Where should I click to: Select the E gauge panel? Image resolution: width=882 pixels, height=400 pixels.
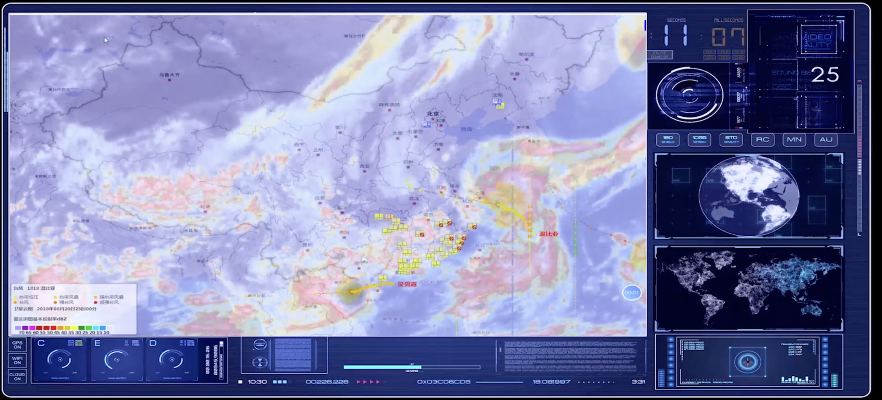pos(116,359)
